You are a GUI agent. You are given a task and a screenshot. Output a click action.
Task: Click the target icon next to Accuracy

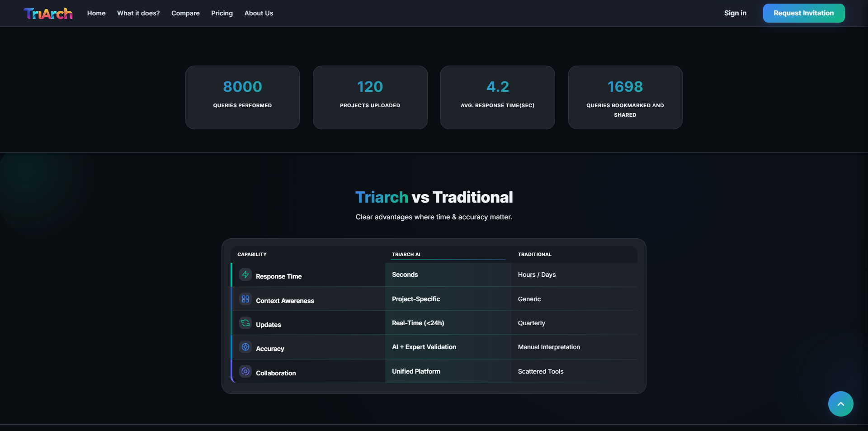pyautogui.click(x=245, y=347)
